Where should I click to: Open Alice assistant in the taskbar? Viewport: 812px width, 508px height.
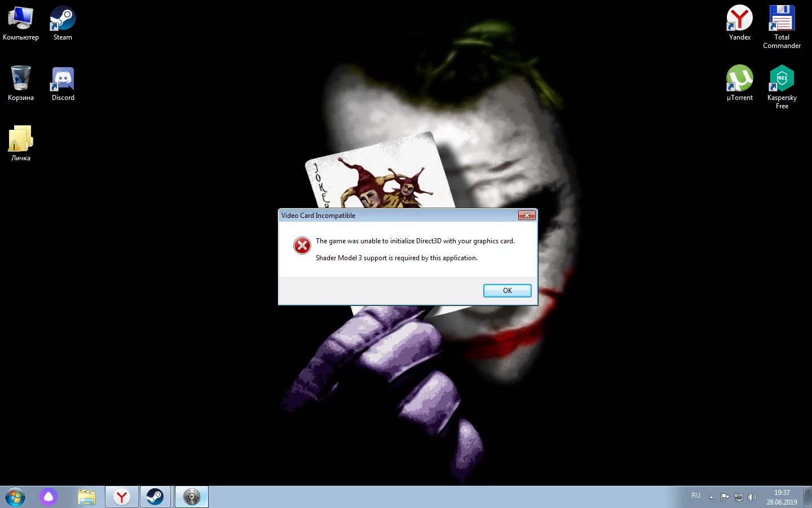pos(48,497)
